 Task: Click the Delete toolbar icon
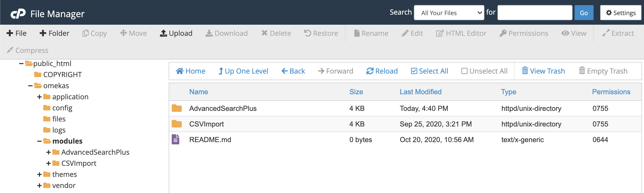(264, 33)
